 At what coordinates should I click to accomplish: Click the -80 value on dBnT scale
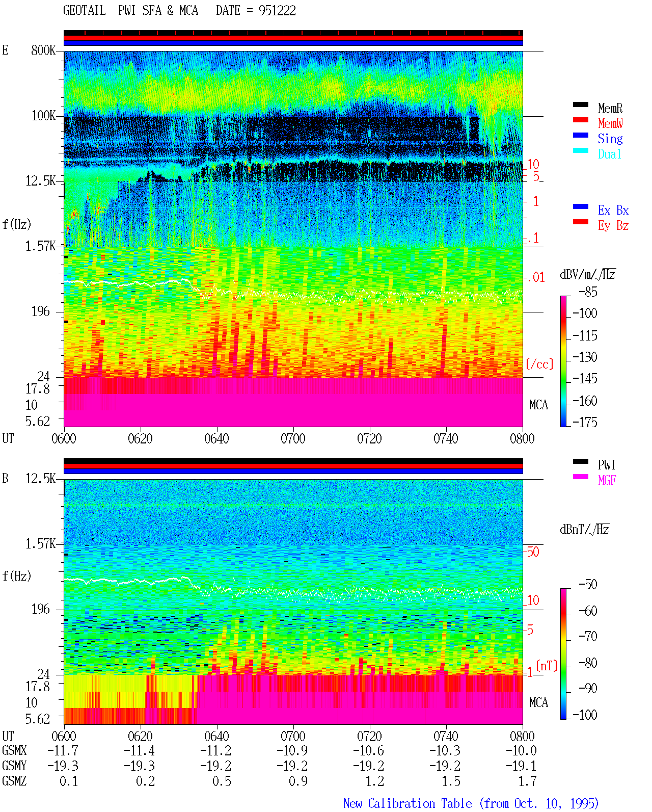tap(588, 663)
